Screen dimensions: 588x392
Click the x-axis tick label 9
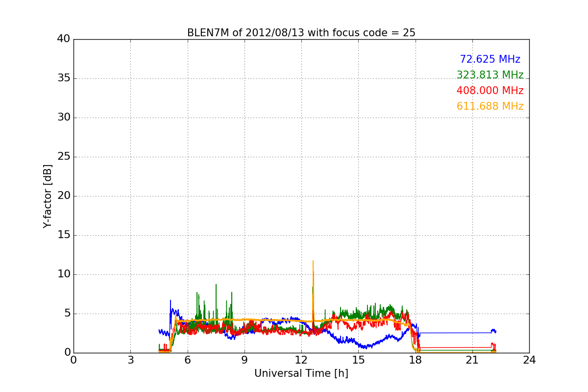245,360
